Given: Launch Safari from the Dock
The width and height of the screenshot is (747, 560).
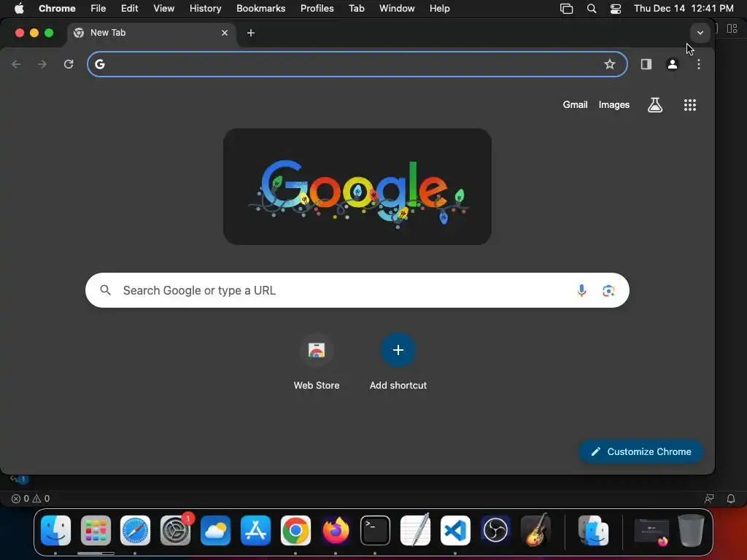Looking at the screenshot, I should click(135, 531).
